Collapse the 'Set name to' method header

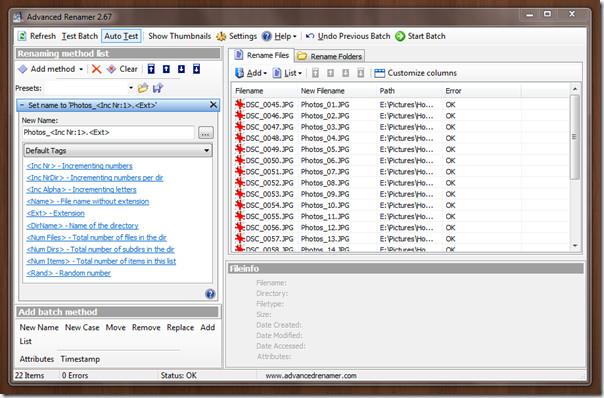coord(22,105)
